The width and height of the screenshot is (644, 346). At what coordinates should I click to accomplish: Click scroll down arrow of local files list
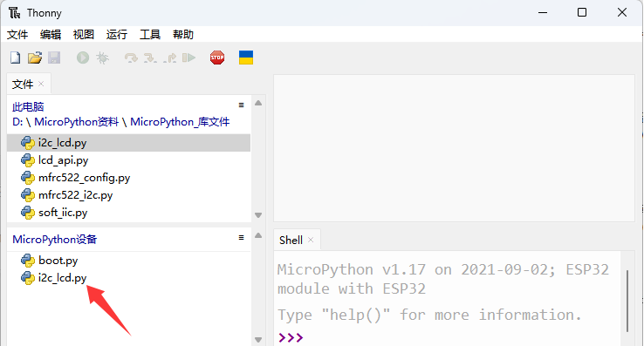[x=258, y=215]
